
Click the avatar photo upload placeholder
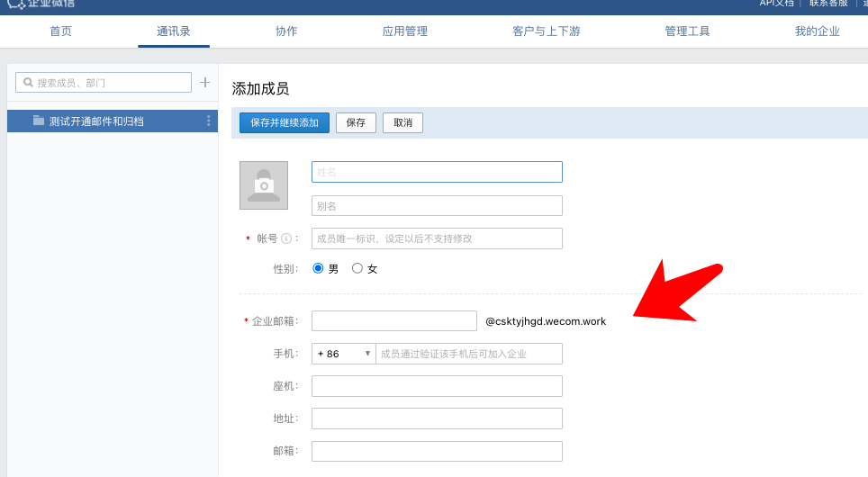[264, 185]
